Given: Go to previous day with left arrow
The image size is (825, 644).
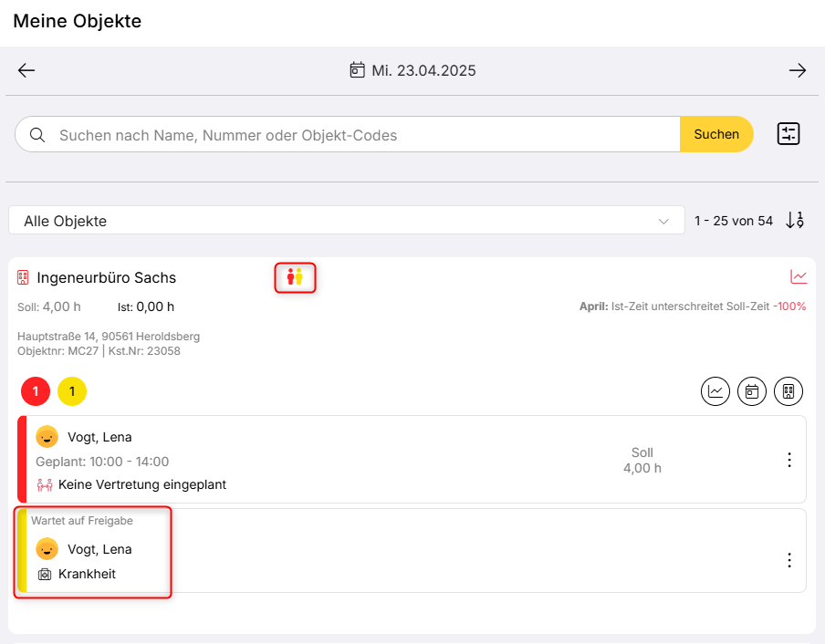Looking at the screenshot, I should tap(26, 70).
